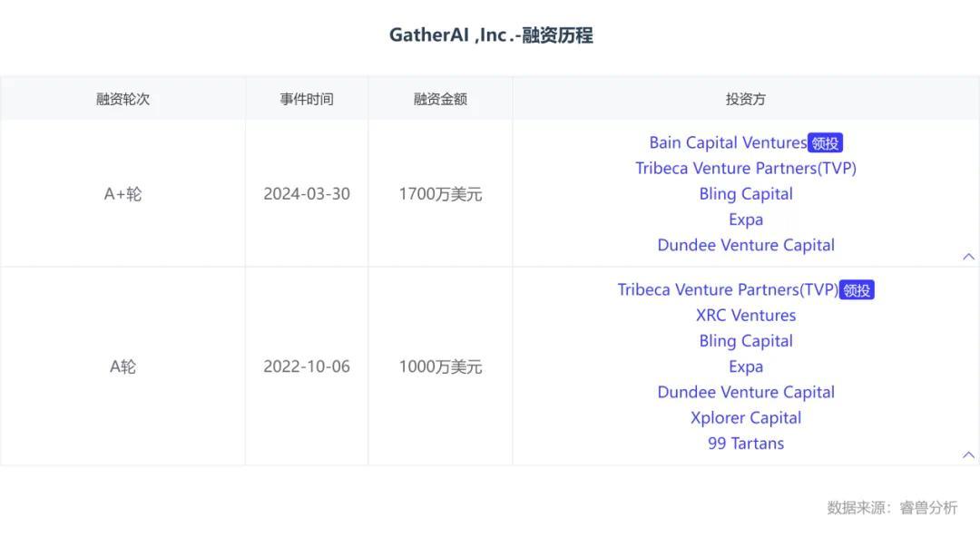Screen dimensions: 980x547
Task: Open 99 Tartans investor link
Action: pos(746,444)
